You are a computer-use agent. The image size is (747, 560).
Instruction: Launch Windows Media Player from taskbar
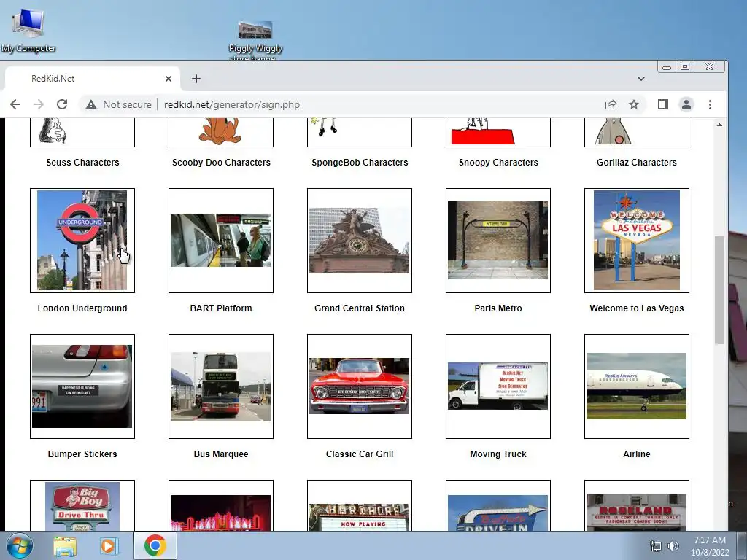(108, 545)
